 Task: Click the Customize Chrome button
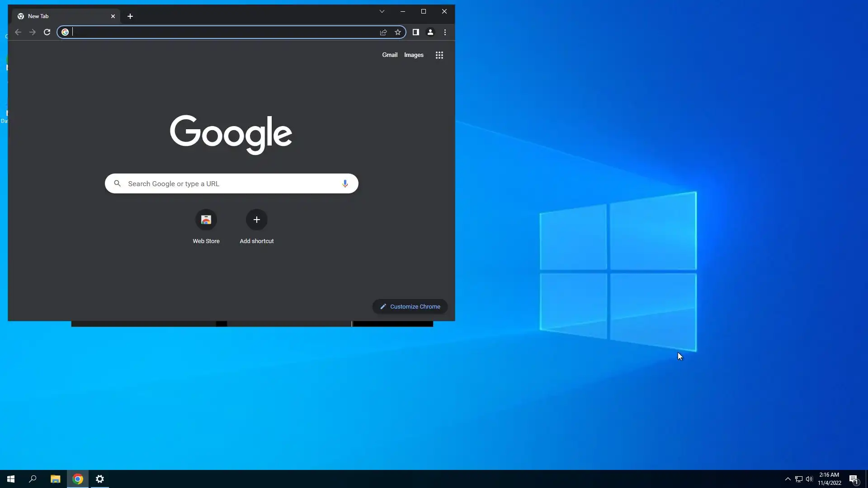(x=410, y=306)
